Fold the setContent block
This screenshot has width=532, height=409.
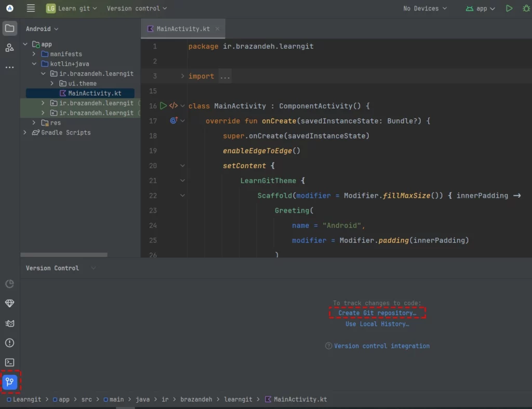click(x=182, y=166)
